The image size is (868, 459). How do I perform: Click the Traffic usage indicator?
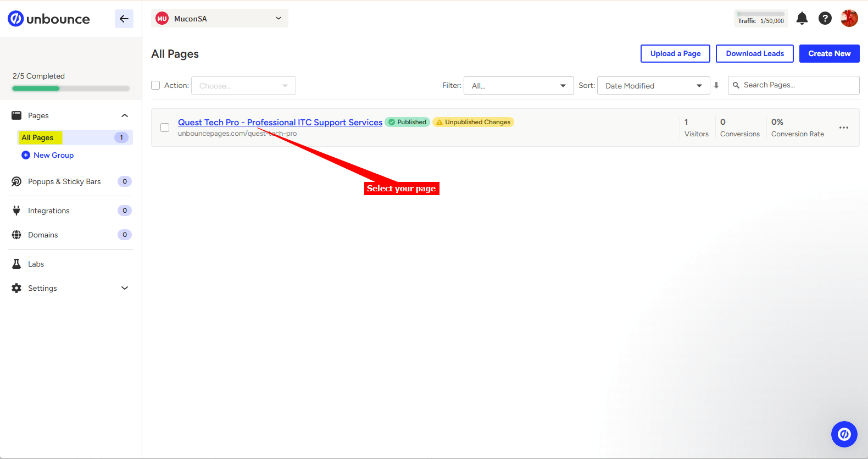[x=761, y=18]
